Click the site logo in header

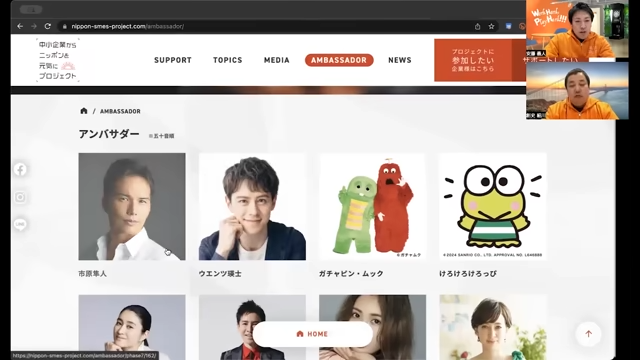click(58, 60)
